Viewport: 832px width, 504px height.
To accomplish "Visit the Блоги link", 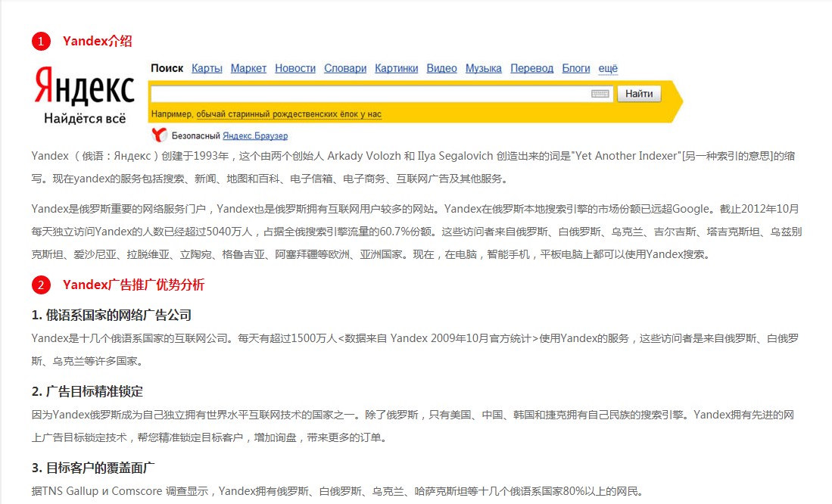I will pyautogui.click(x=576, y=68).
